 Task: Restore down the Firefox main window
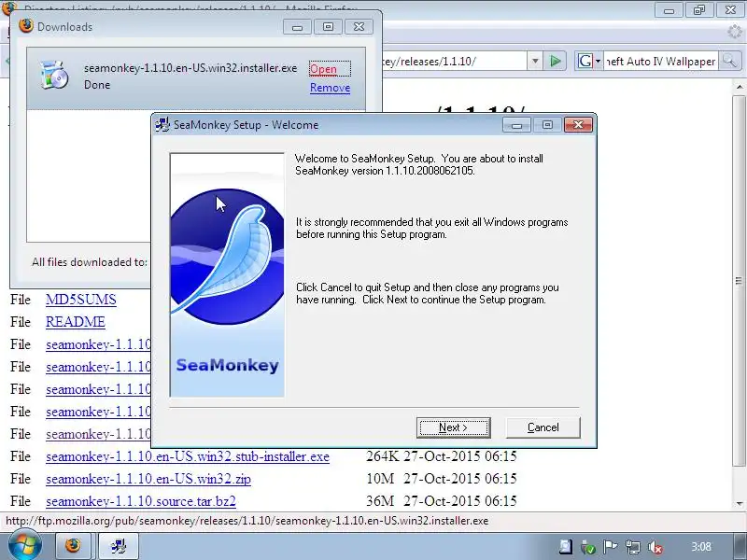point(699,9)
